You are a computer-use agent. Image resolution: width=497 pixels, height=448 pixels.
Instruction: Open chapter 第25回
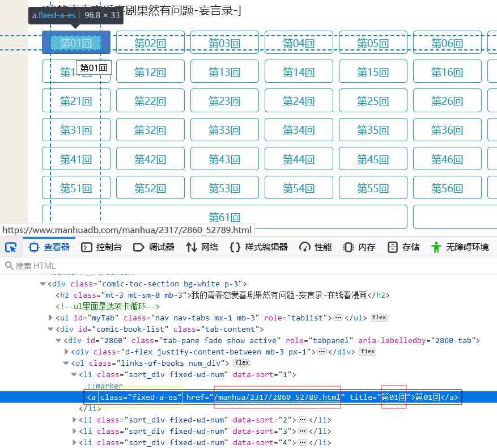click(373, 100)
